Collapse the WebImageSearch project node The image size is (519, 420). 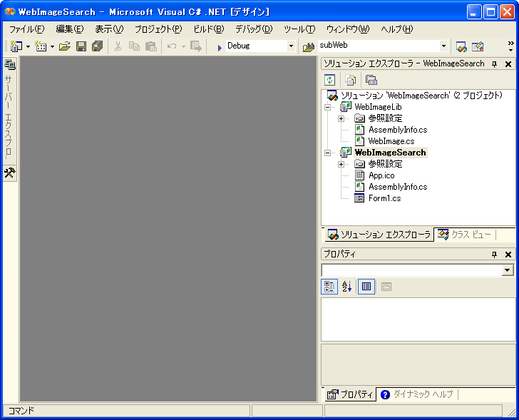coord(328,153)
